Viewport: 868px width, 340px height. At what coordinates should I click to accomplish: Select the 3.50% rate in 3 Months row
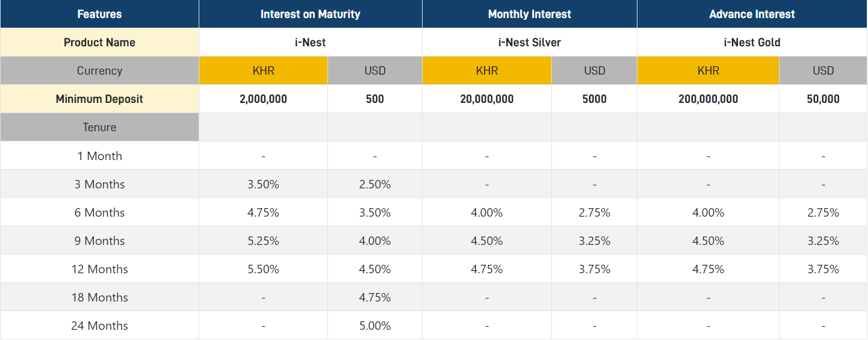(264, 184)
